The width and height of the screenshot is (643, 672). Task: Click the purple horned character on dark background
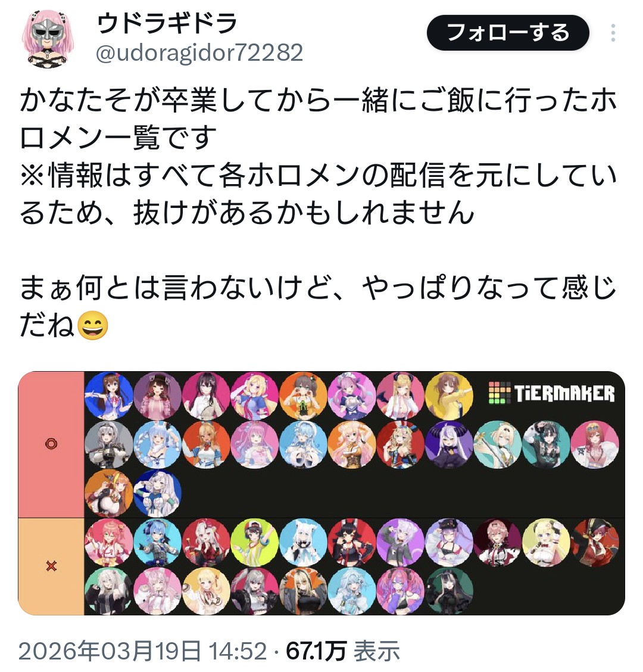coord(449,444)
